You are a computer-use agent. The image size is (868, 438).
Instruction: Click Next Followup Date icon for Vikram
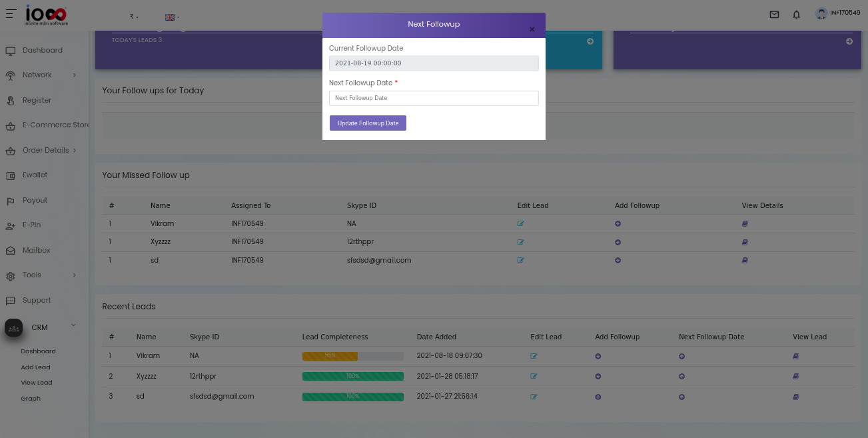(x=682, y=356)
